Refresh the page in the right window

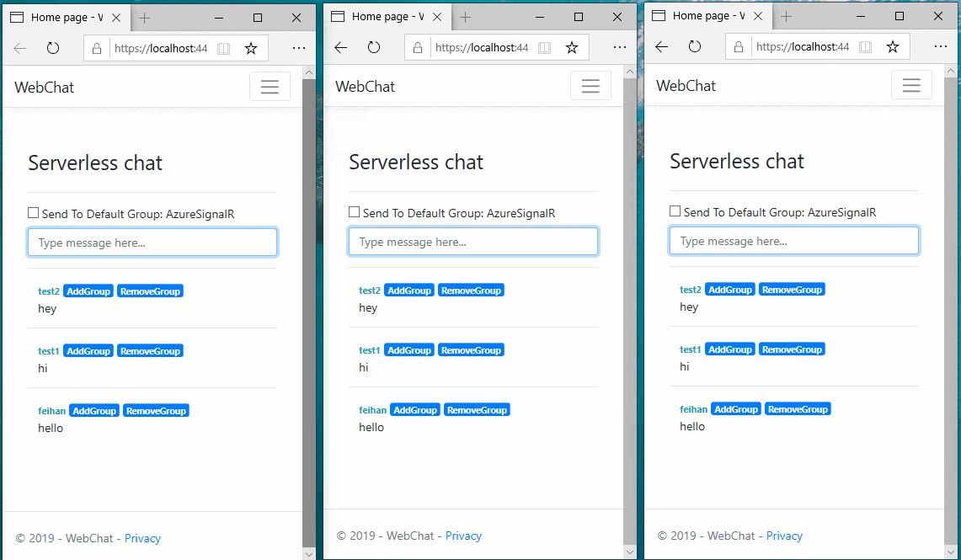(694, 46)
